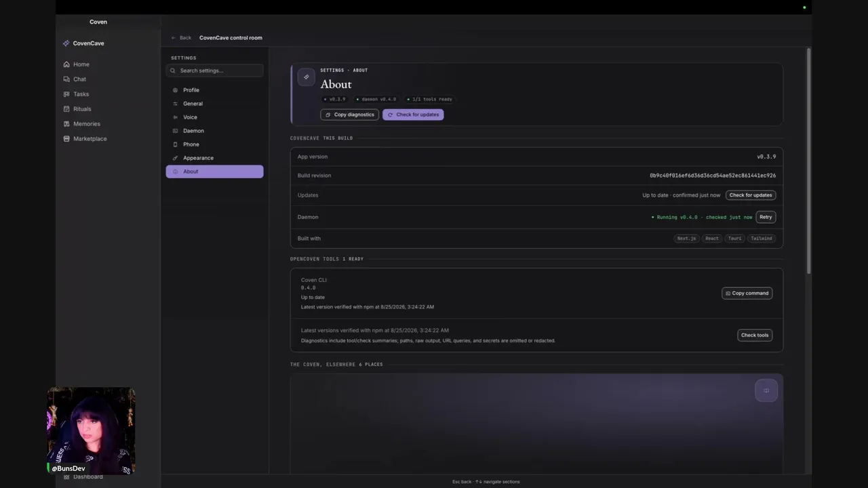Click the 'Esc back' footer hint

462,482
